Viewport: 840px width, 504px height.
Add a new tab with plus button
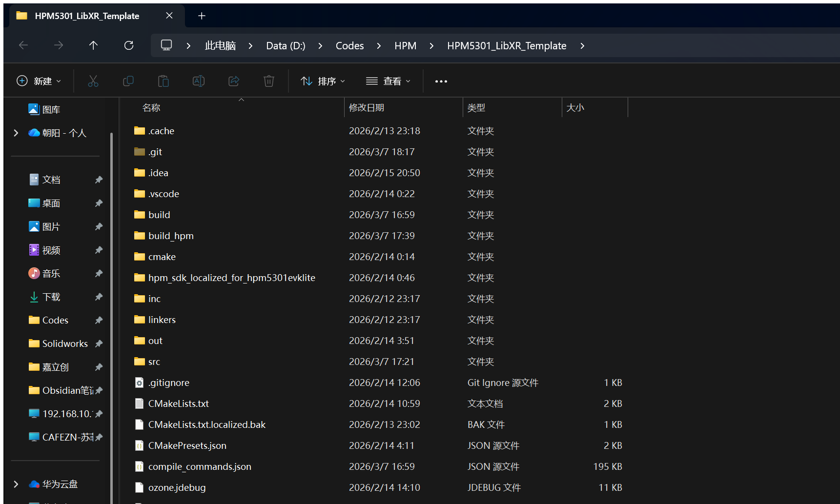pyautogui.click(x=202, y=16)
